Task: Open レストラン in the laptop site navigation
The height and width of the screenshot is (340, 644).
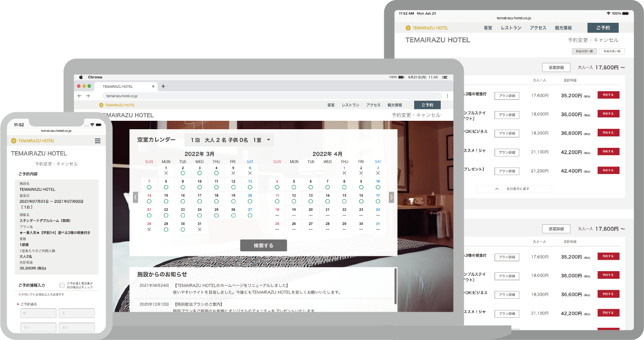Action: tap(350, 105)
